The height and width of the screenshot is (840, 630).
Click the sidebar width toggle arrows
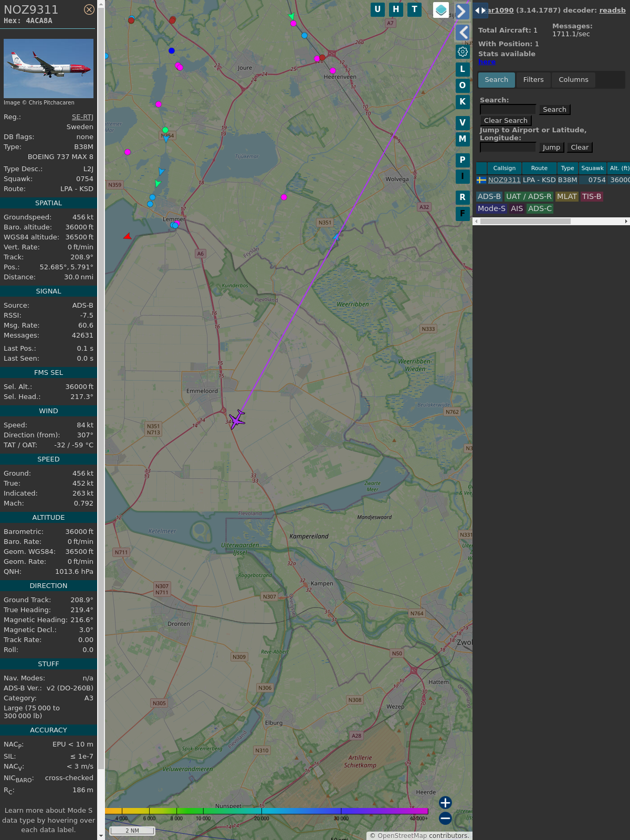[480, 10]
